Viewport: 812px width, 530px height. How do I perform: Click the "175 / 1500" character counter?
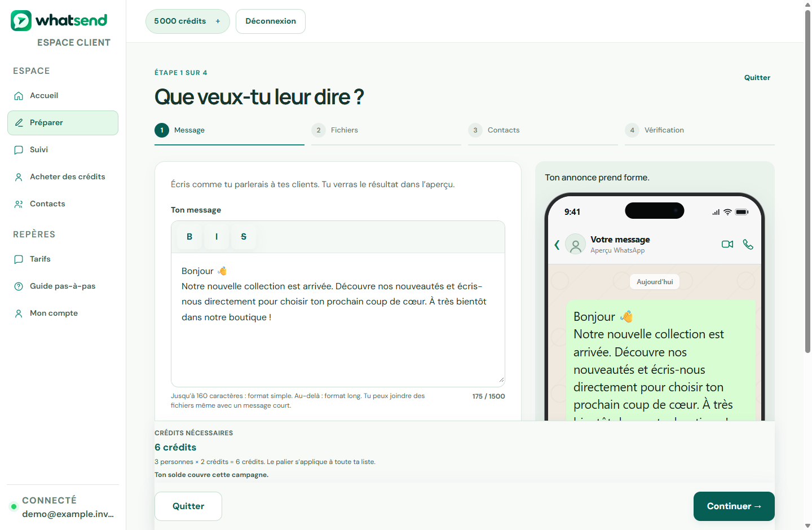[x=488, y=396]
